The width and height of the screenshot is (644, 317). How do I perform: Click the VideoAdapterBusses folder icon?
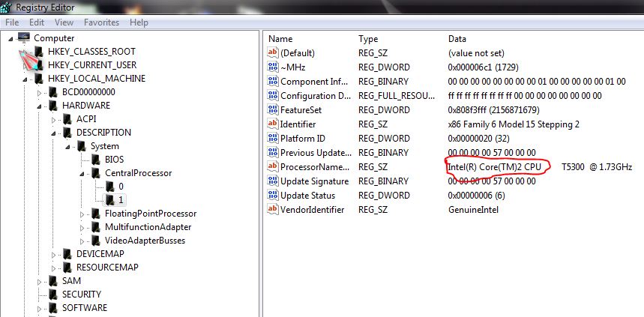pos(95,241)
